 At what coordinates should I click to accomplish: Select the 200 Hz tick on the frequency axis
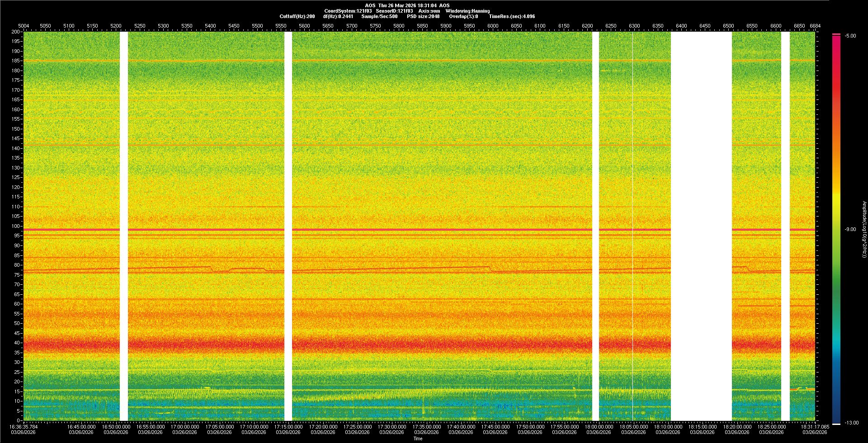point(16,32)
